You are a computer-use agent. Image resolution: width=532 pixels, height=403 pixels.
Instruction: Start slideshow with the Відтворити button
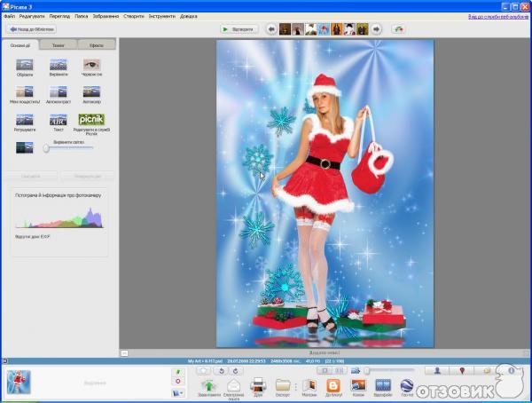point(239,29)
